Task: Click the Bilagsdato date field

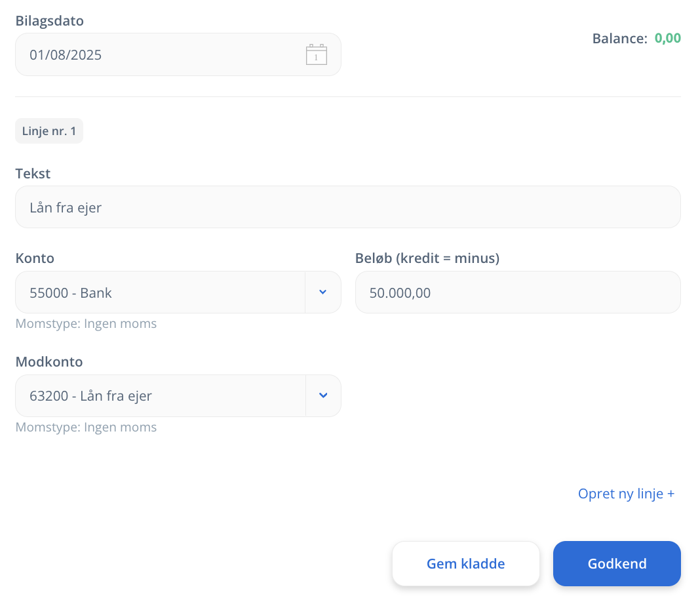Action: click(178, 54)
